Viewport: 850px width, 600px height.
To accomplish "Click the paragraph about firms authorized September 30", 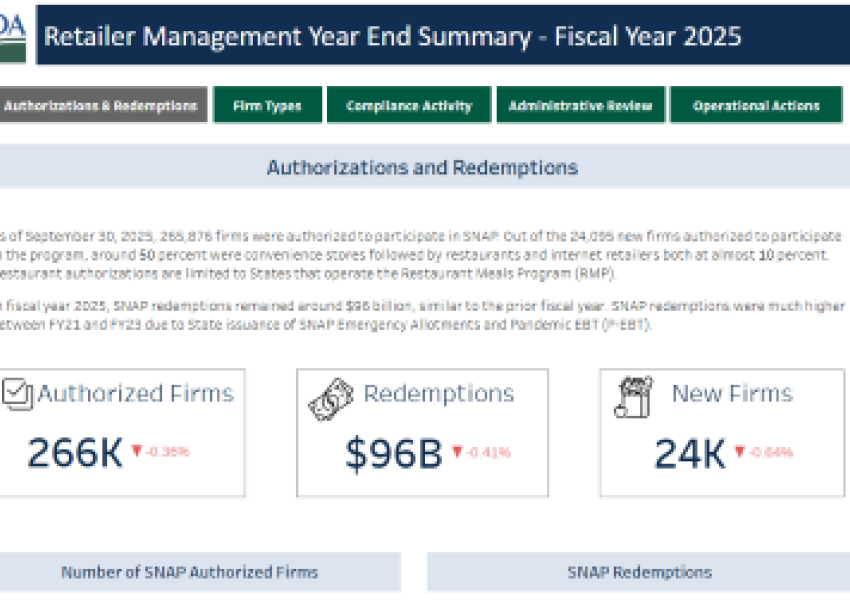I will pos(421,255).
